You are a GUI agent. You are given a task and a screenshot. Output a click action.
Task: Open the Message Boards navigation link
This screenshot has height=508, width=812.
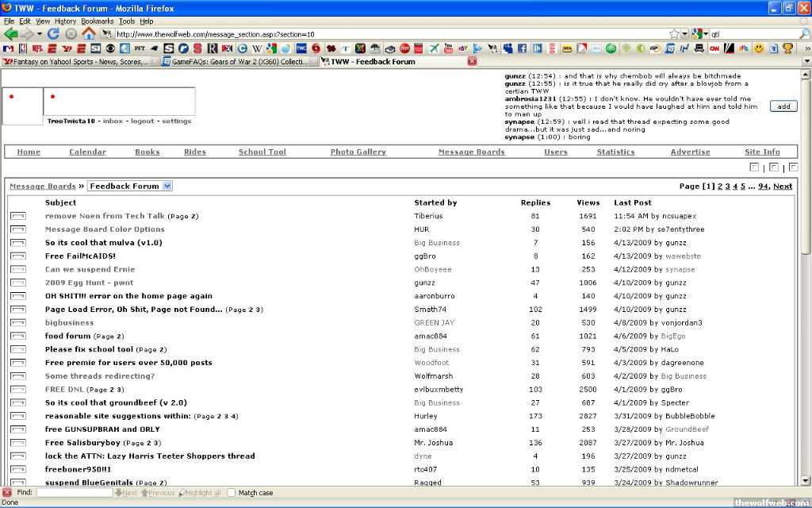point(471,152)
